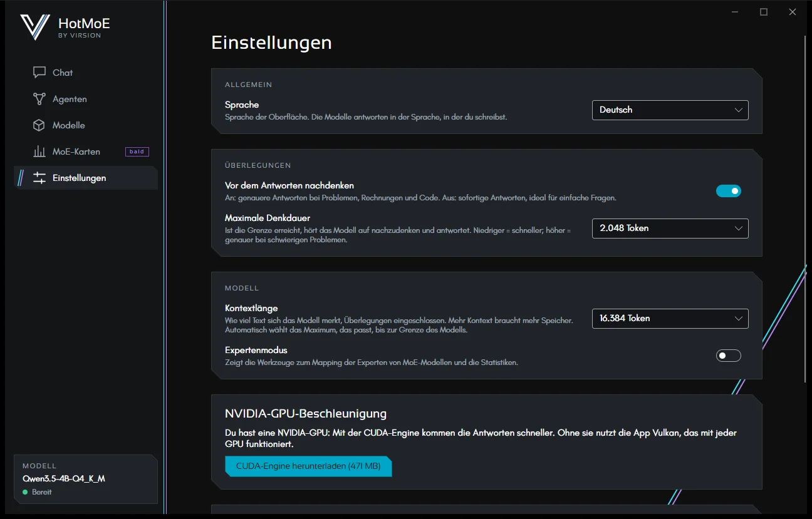Open MoE-Karten in the sidebar

tap(86, 152)
